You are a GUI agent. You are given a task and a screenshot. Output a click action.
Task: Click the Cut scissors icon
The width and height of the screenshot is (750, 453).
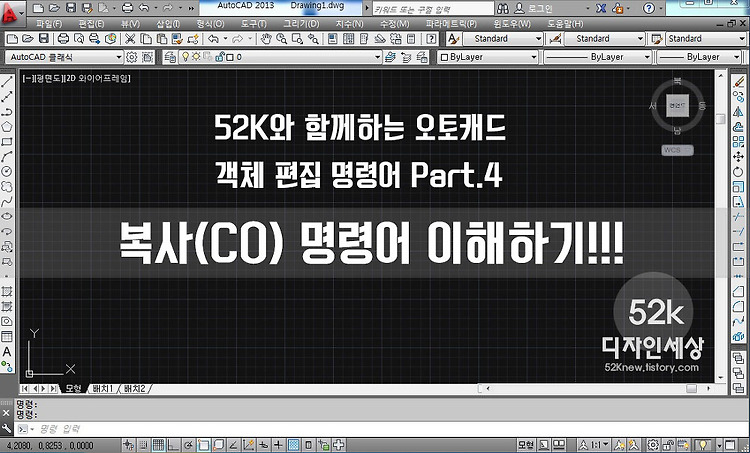pos(130,39)
